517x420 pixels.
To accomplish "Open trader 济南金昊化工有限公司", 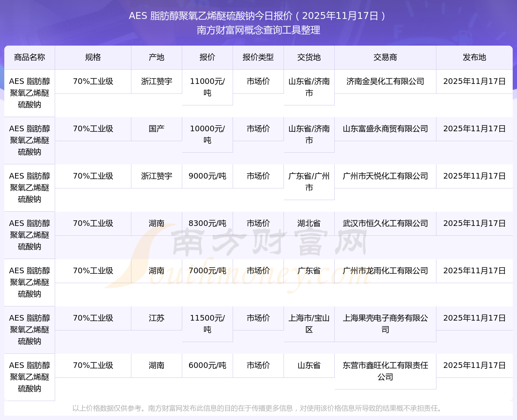I will (x=385, y=81).
